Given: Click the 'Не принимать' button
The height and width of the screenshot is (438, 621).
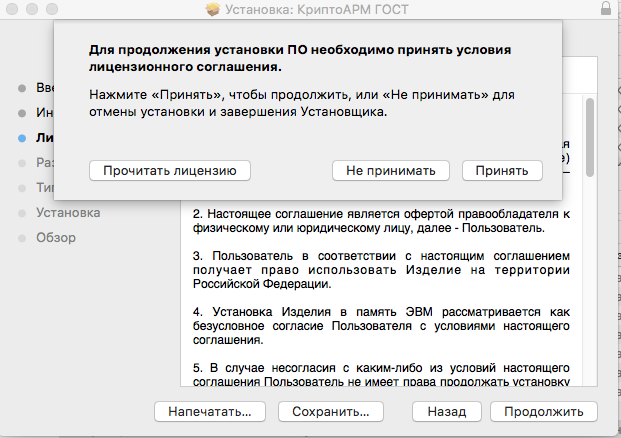Looking at the screenshot, I should (x=391, y=171).
